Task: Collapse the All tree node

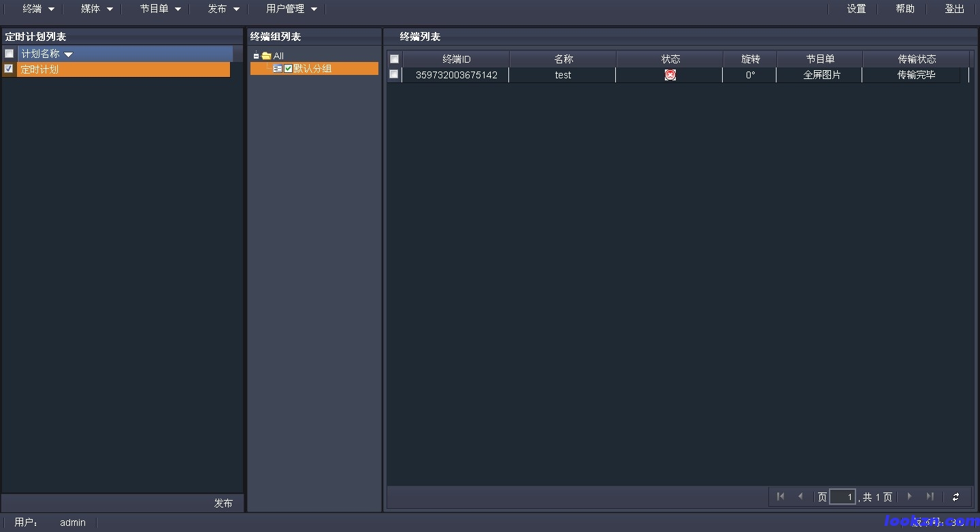Action: (x=257, y=56)
